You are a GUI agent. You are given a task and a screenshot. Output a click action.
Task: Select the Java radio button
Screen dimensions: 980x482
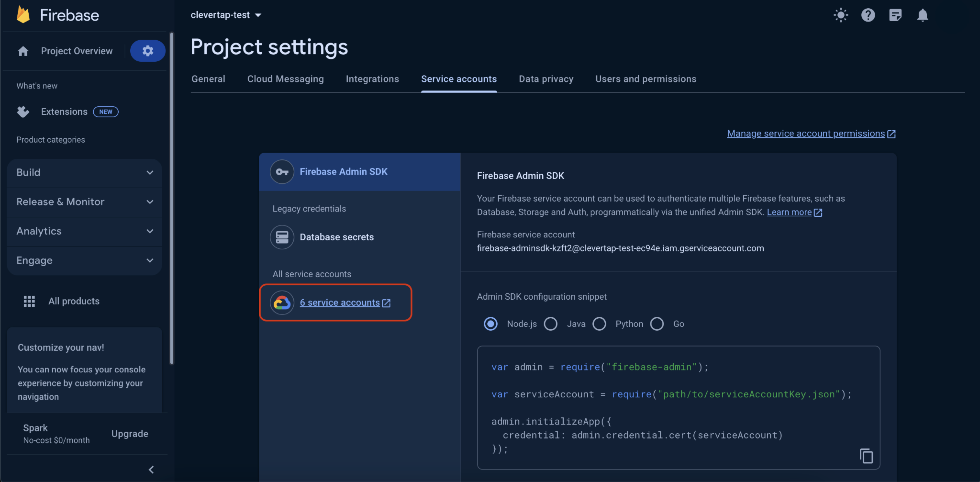pos(551,324)
